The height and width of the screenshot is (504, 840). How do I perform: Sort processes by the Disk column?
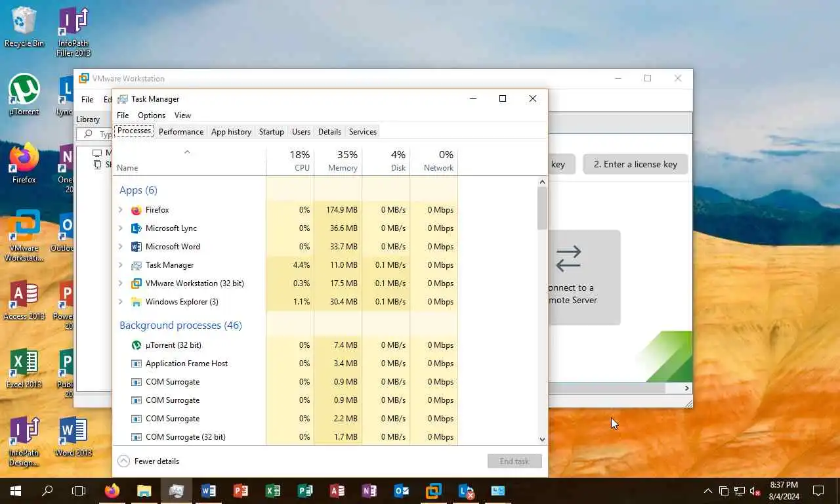[386, 161]
